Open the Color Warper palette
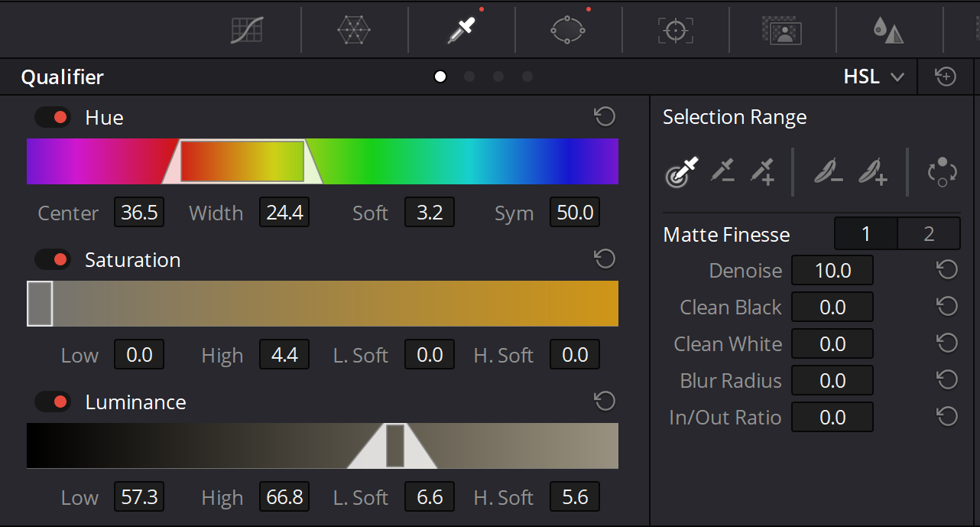 (x=354, y=30)
